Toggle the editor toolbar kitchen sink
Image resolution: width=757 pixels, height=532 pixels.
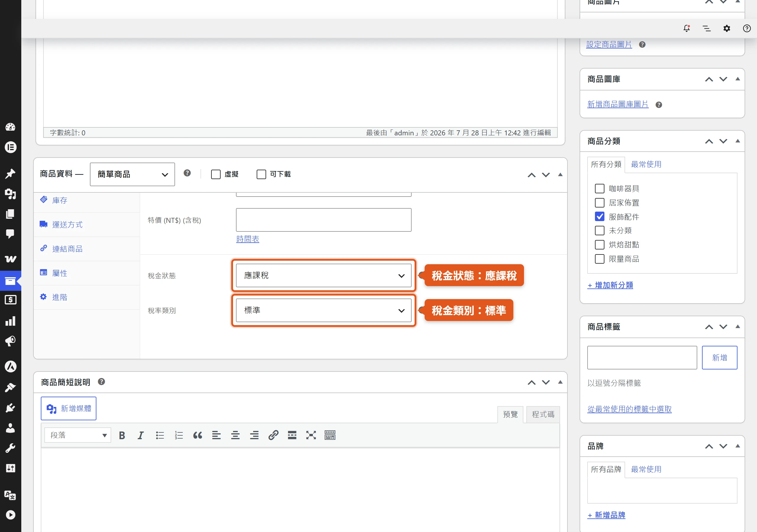330,435
